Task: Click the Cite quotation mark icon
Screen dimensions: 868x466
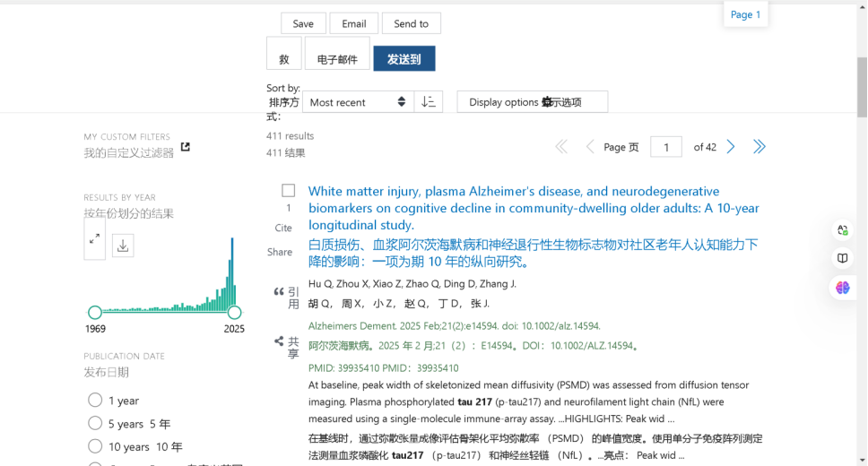Action: (x=278, y=292)
